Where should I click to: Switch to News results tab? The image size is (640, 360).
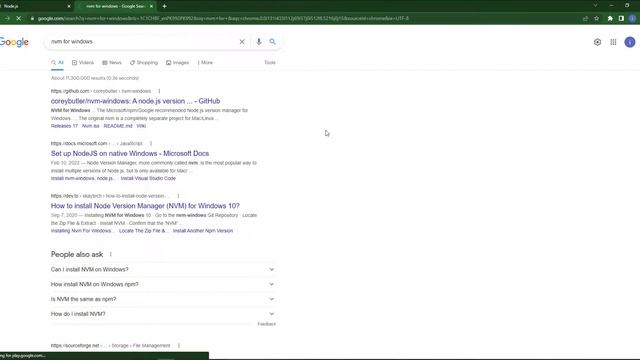(112, 62)
